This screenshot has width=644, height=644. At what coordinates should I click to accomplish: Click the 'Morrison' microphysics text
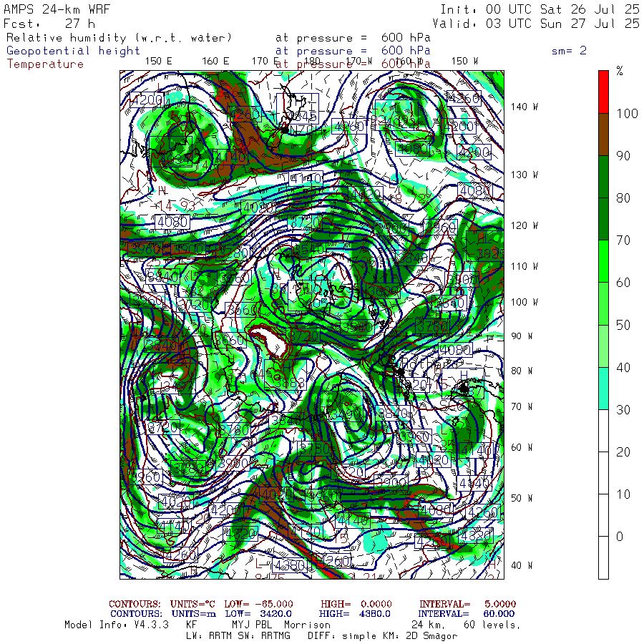click(307, 625)
